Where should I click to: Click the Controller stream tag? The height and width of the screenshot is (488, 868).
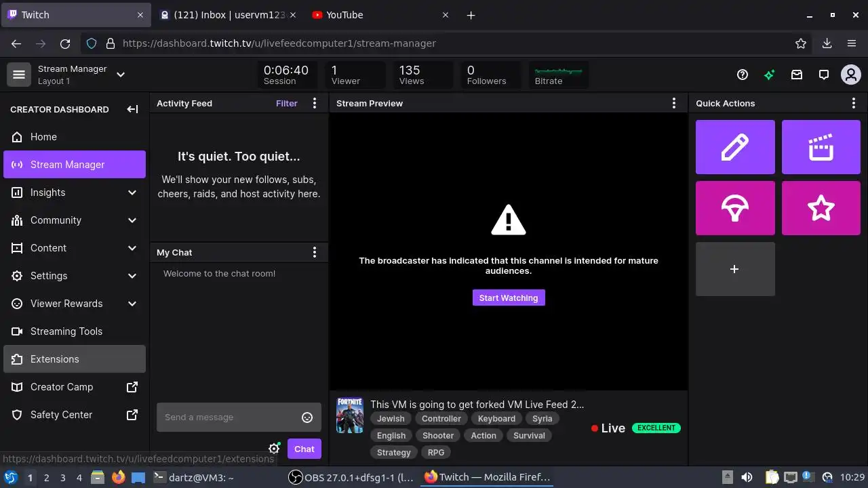tap(441, 419)
